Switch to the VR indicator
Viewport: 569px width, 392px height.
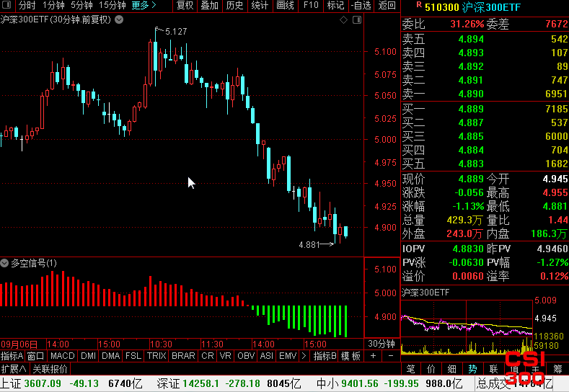225,356
